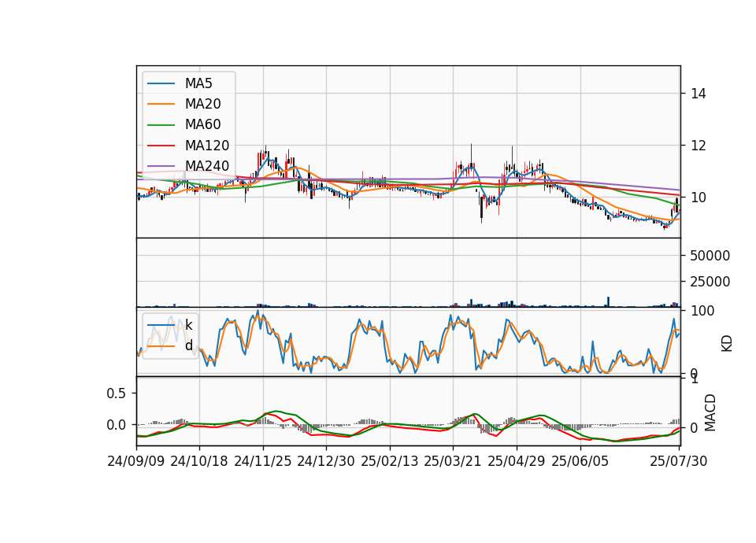The width and height of the screenshot is (756, 543).
Task: Click the green MA60 legend line sample
Action: 161,125
